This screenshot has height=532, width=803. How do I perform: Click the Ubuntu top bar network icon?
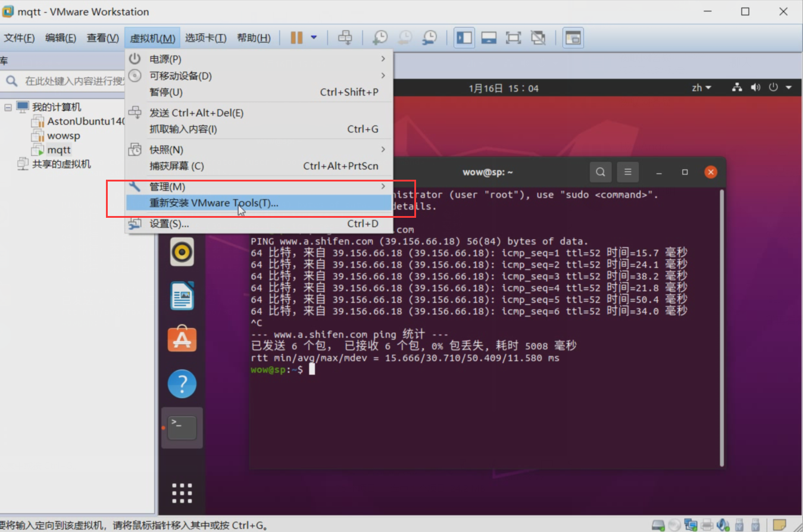[x=737, y=87]
